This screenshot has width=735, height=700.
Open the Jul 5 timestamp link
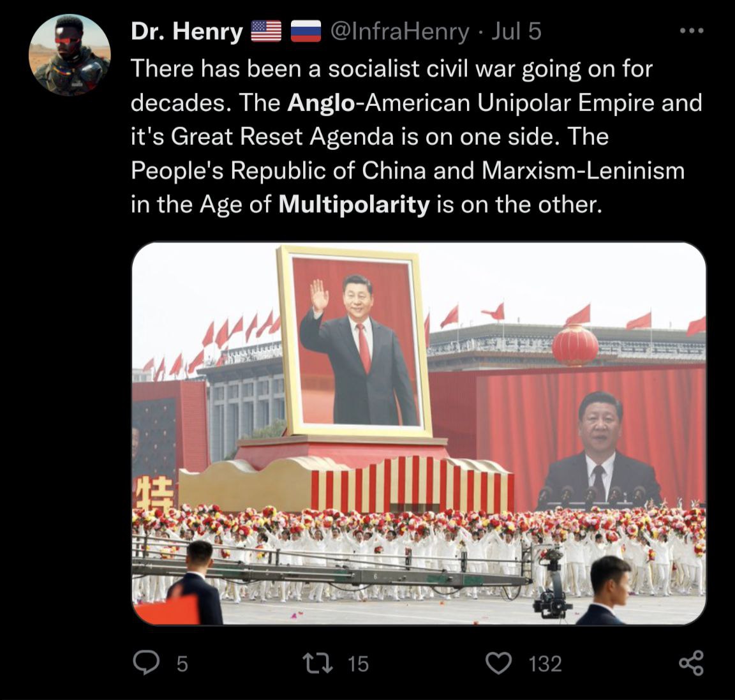[x=516, y=31]
